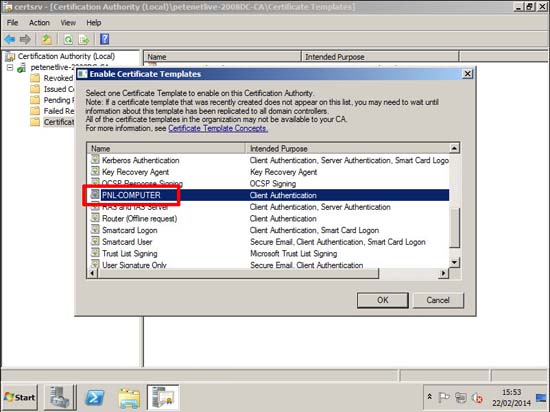Viewport: 550px width, 412px height.
Task: Click the template list scroll down arrow
Action: tap(454, 262)
